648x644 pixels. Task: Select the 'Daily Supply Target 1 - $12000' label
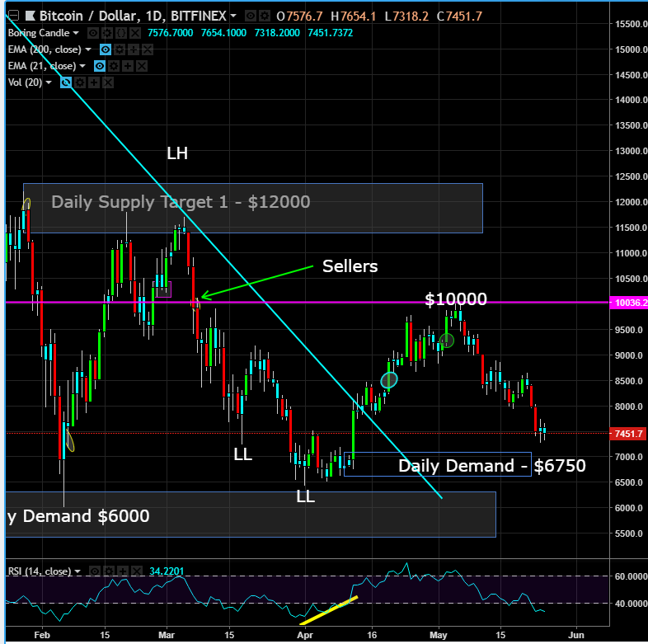pyautogui.click(x=181, y=202)
